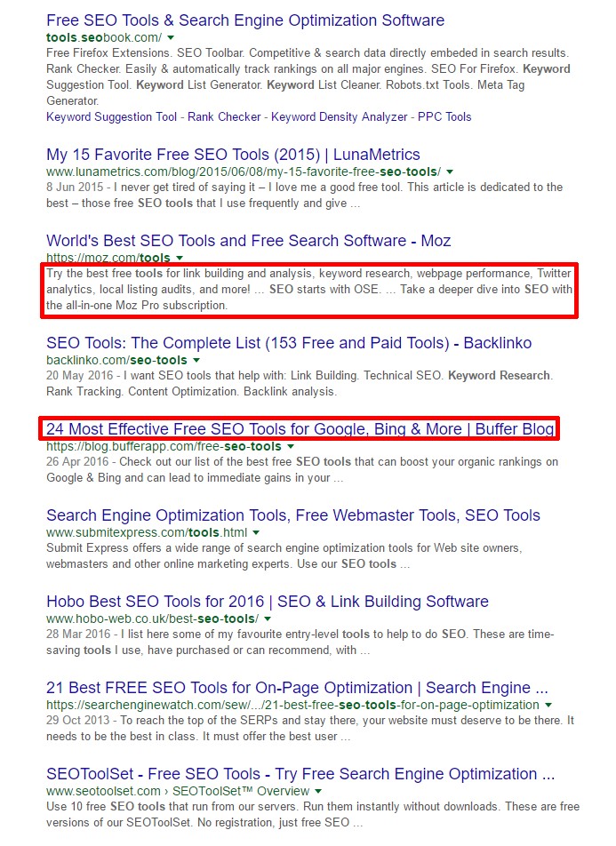
Task: Click the '20 May 2016' Backlinko snippet text
Action: [x=300, y=384]
